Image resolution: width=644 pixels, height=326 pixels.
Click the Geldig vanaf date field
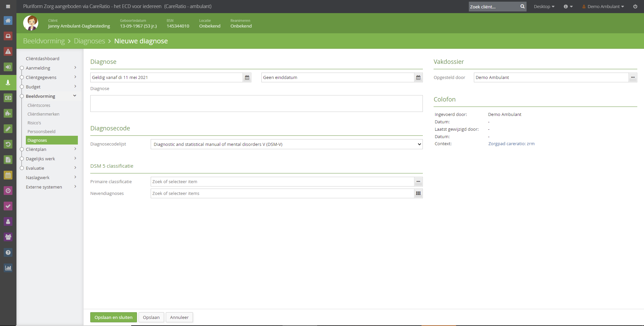pos(166,78)
